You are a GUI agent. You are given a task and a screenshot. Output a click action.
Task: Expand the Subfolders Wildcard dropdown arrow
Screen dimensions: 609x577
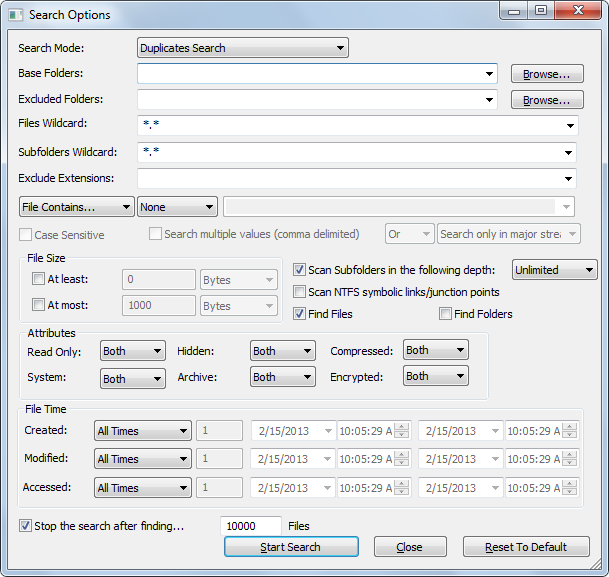pos(568,153)
